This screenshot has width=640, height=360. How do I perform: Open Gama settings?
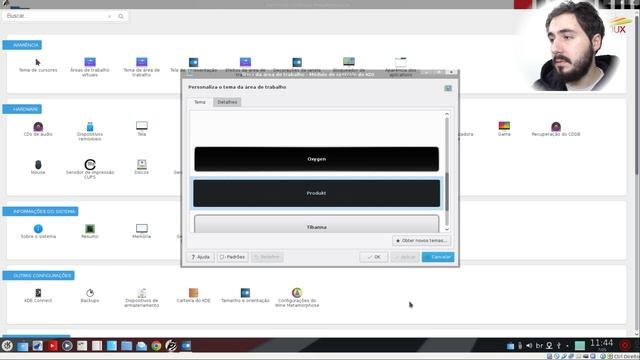tap(504, 129)
